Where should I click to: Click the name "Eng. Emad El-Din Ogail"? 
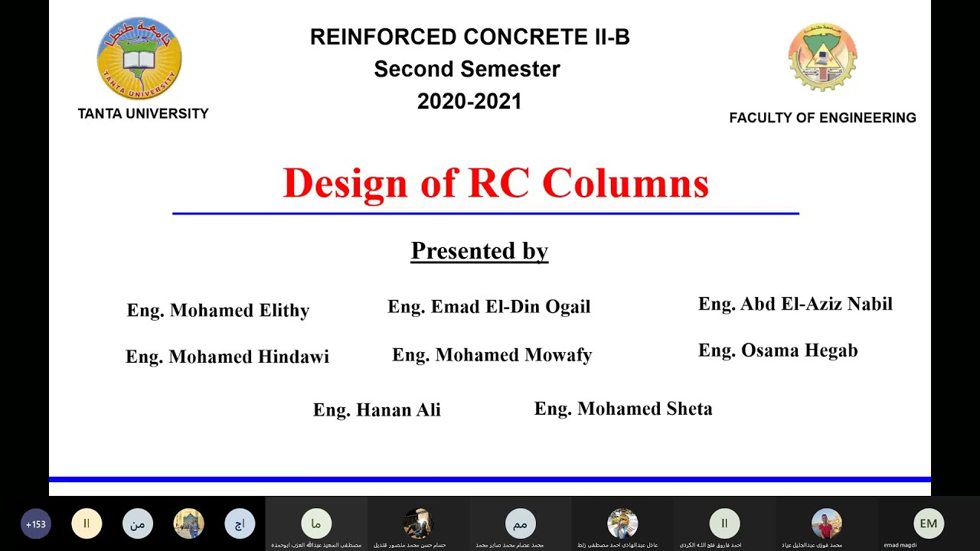(x=489, y=307)
